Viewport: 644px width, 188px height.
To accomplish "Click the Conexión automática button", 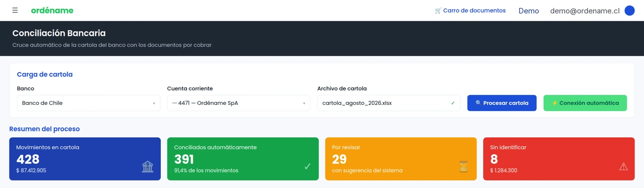I will point(585,103).
